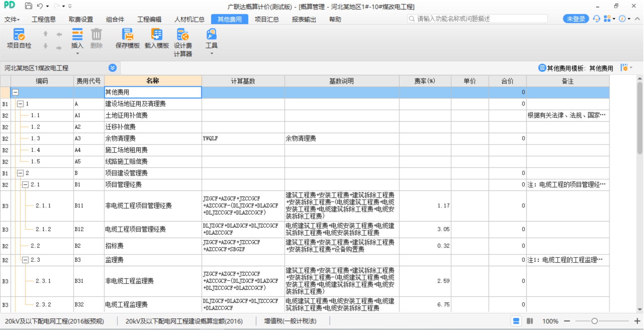The height and width of the screenshot is (330, 644).
Task: Switch to the 工程编辑 tab
Action: click(149, 19)
